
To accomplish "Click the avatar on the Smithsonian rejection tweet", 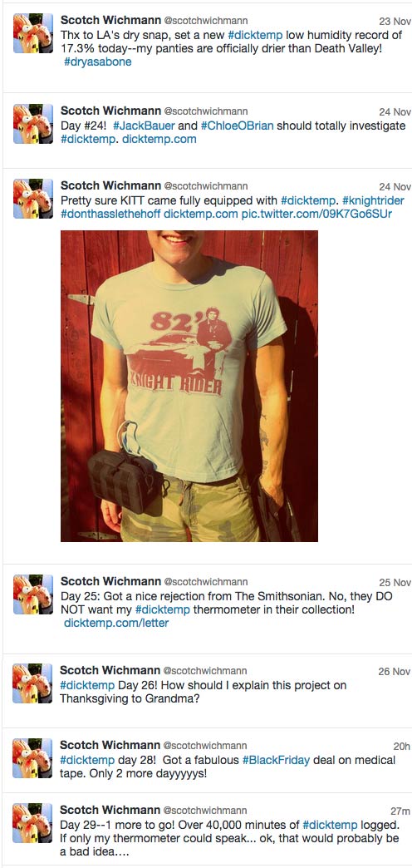I will pos(33,594).
